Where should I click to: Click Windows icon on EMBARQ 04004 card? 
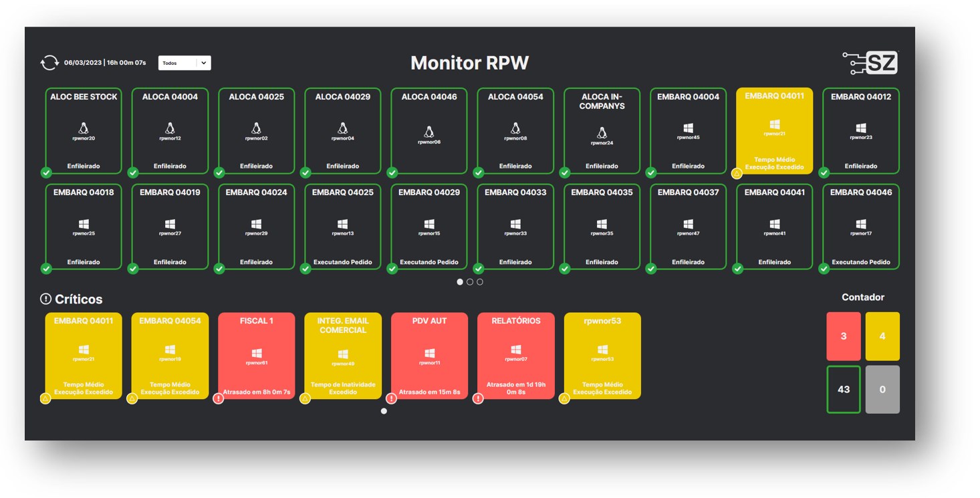click(688, 128)
